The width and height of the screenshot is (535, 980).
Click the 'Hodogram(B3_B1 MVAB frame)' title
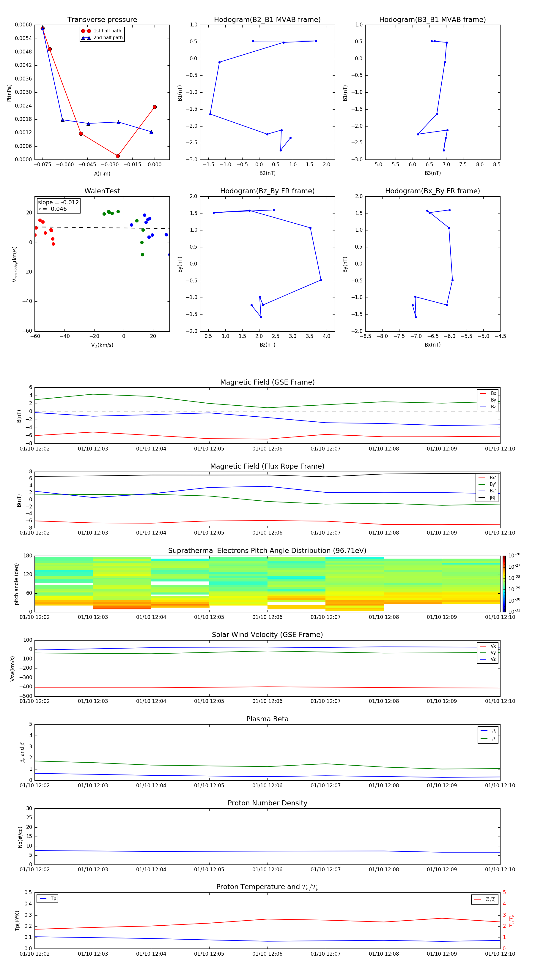click(432, 20)
